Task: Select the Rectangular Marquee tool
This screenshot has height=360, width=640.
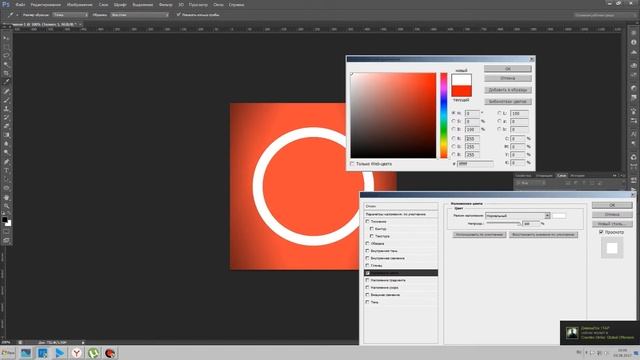Action: click(6, 47)
